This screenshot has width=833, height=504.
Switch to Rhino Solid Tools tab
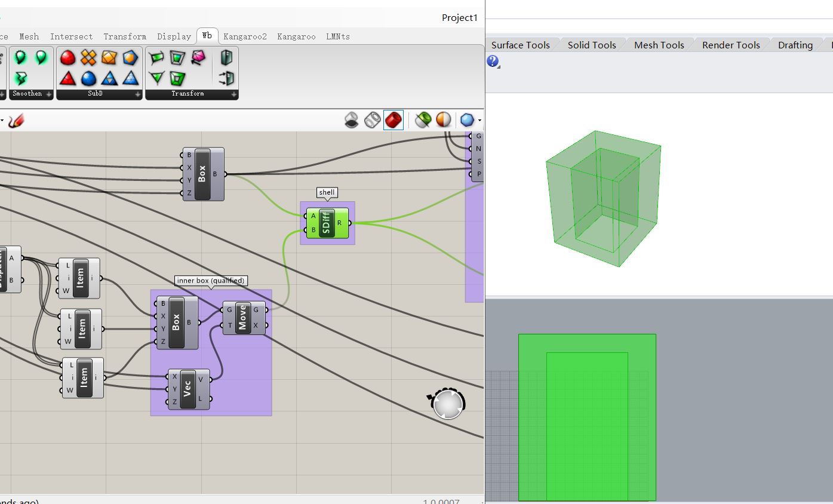[592, 45]
